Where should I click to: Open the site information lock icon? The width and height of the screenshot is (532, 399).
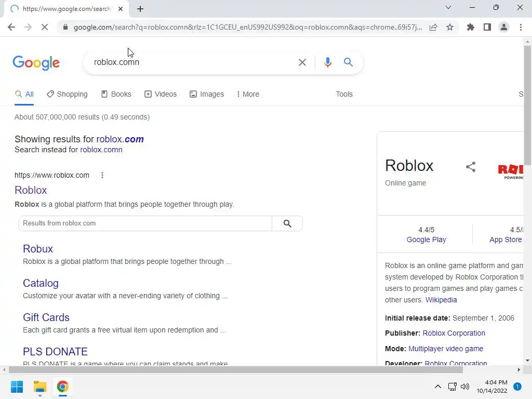tap(65, 27)
